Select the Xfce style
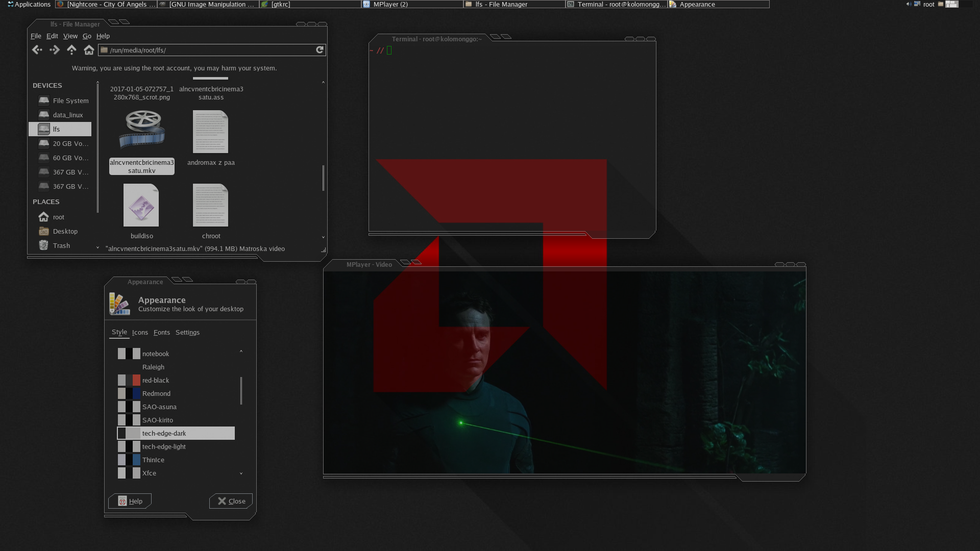 [x=176, y=473]
